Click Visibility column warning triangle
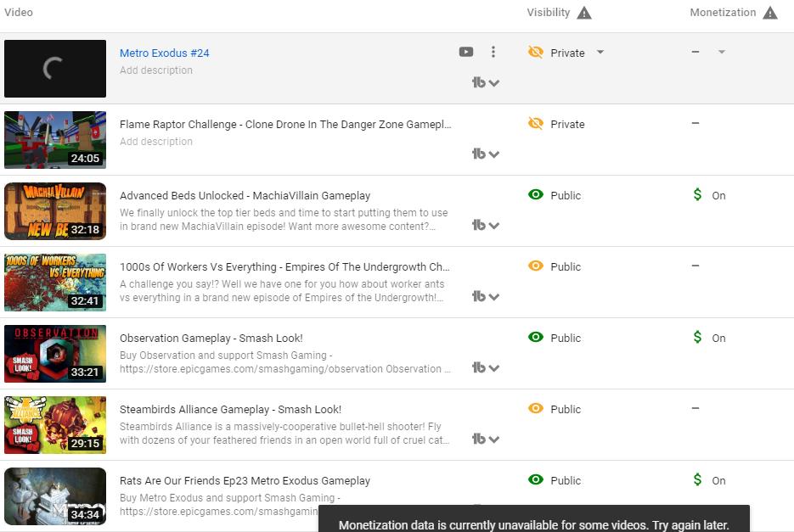This screenshot has height=532, width=794. tap(584, 13)
